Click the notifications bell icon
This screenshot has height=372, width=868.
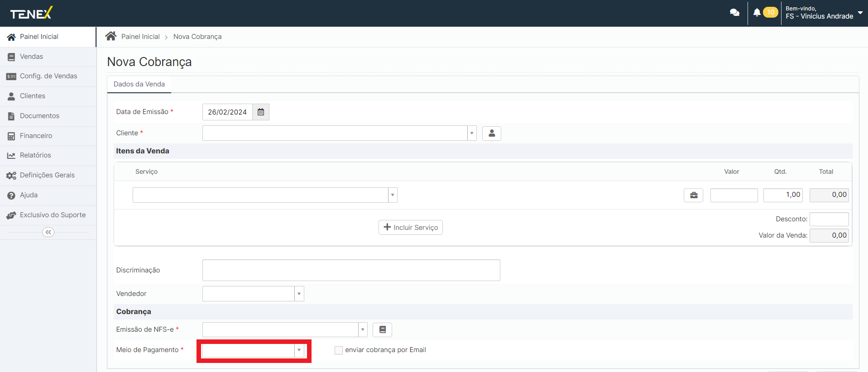(757, 13)
